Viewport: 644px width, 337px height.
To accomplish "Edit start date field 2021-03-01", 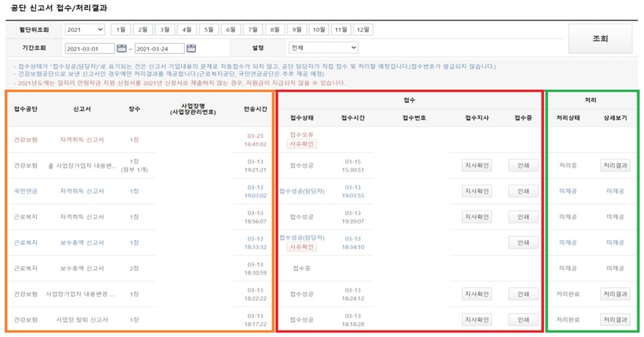I will click(89, 49).
